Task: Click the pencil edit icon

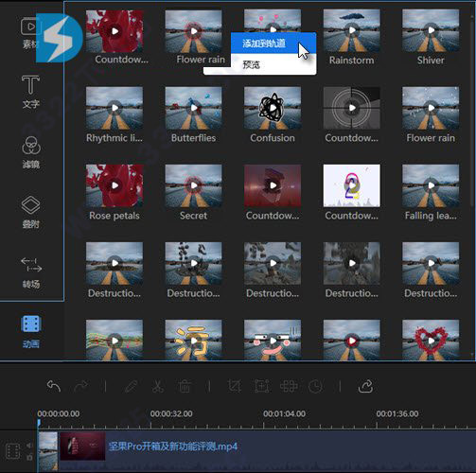Action: click(131, 386)
